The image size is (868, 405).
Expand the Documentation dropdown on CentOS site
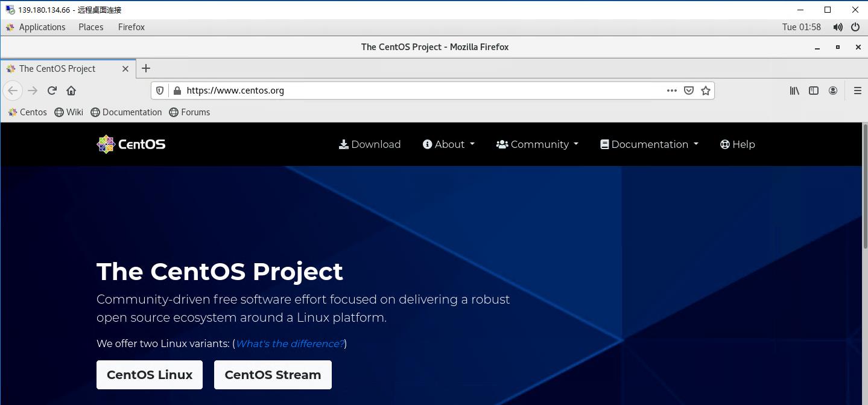(649, 144)
